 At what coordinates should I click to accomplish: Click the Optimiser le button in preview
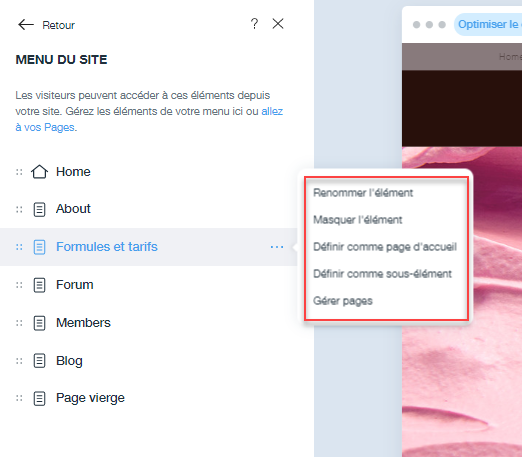click(488, 24)
